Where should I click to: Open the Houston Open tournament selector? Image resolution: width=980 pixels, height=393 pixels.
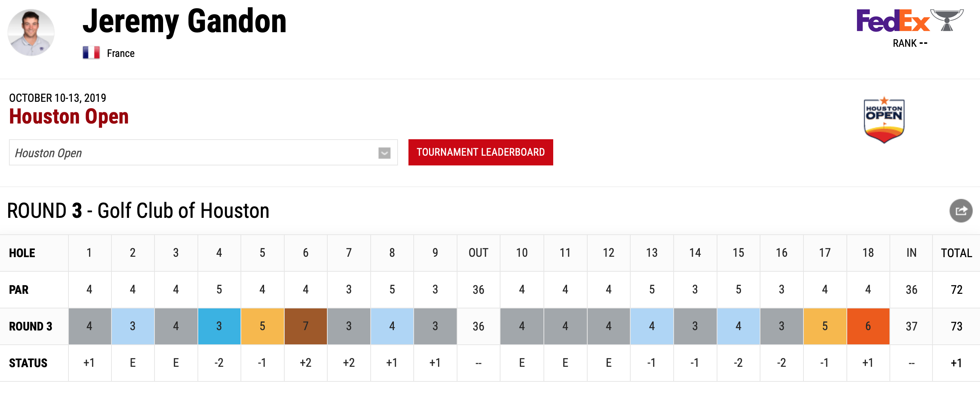203,153
